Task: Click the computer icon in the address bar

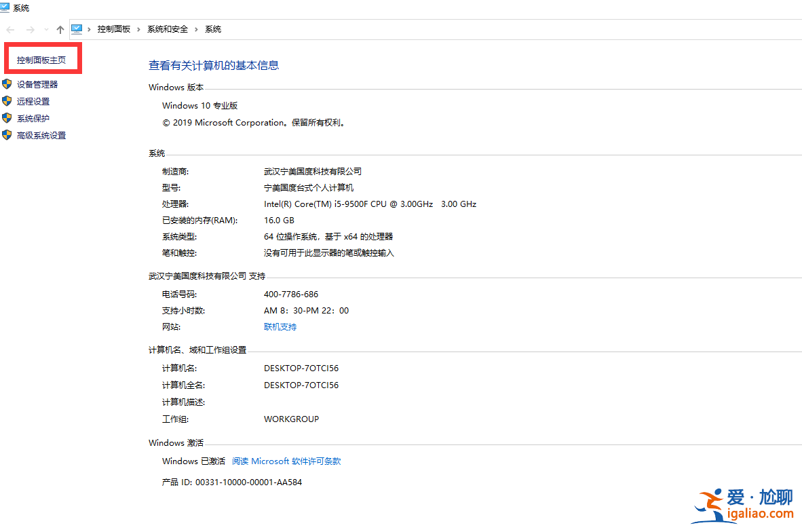Action: click(76, 29)
